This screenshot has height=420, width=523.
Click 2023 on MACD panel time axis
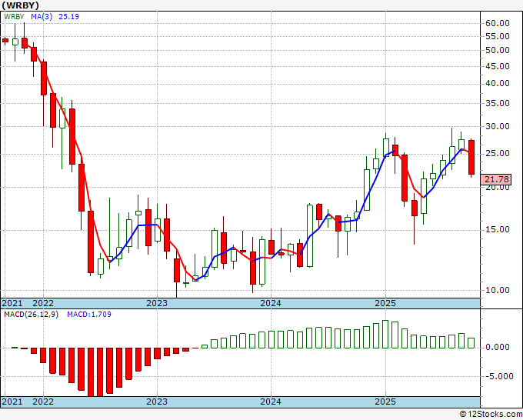click(157, 402)
